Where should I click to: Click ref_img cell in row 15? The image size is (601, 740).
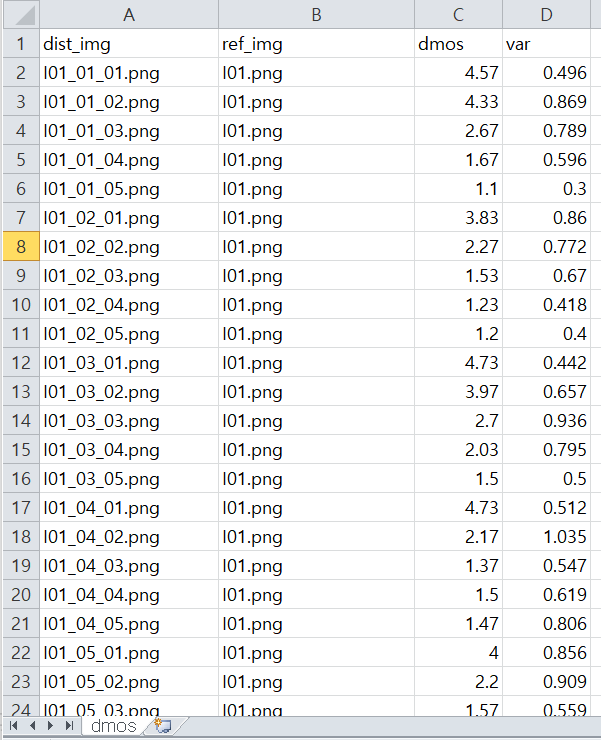(x=316, y=449)
